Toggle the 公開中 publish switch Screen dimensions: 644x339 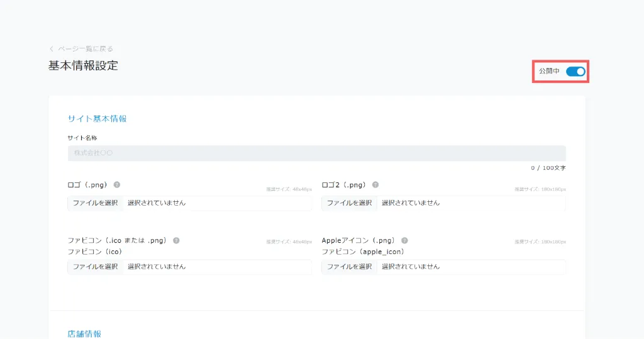click(x=575, y=72)
